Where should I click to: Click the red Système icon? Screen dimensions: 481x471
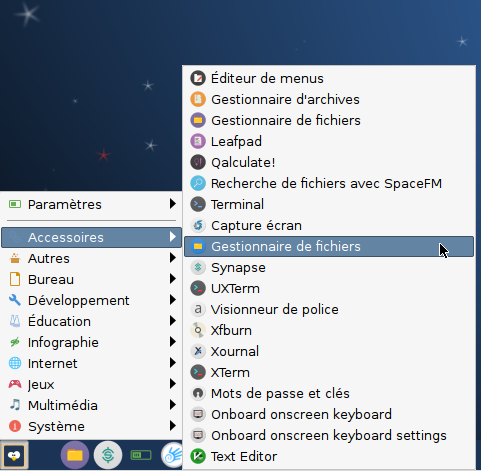click(x=15, y=426)
